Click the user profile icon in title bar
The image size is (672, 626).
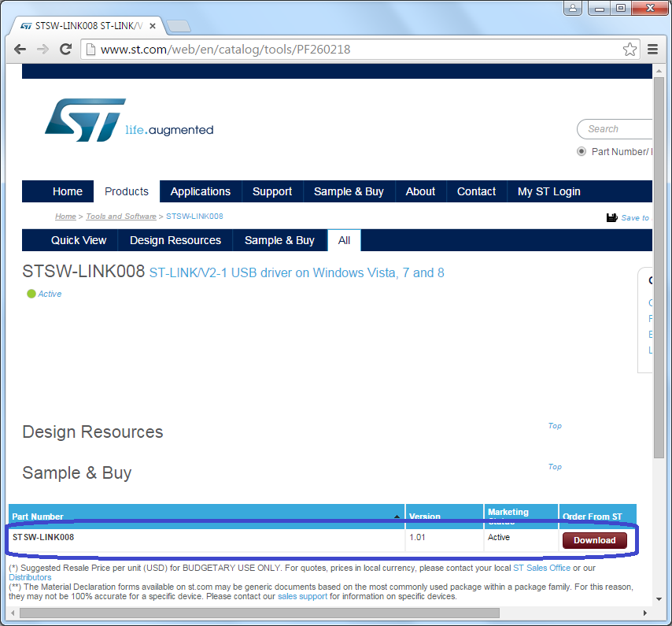pyautogui.click(x=573, y=8)
